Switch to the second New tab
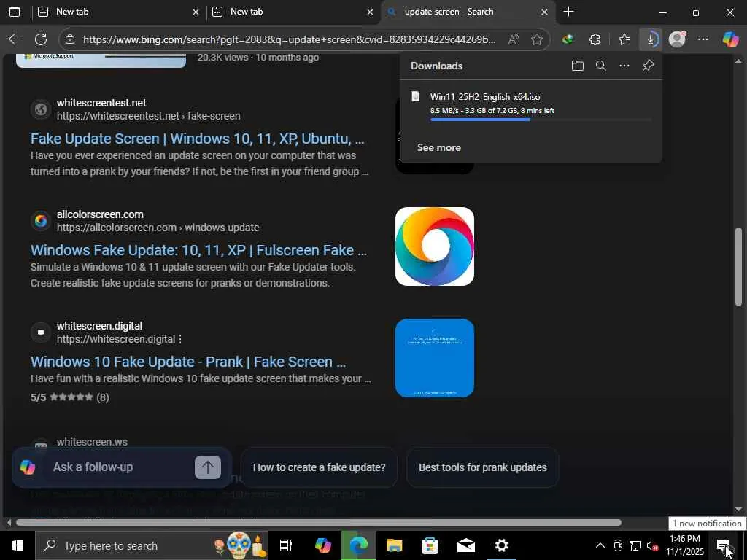The height and width of the screenshot is (560, 747). [x=293, y=12]
